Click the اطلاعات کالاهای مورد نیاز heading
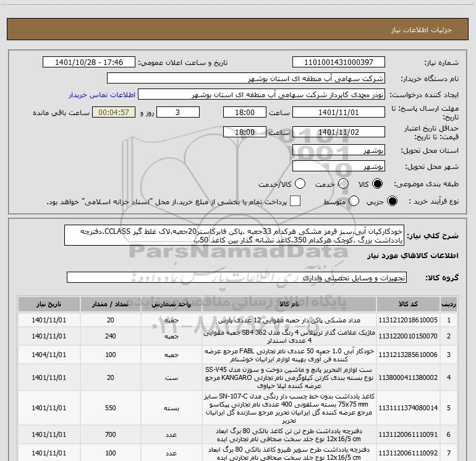 [413, 256]
